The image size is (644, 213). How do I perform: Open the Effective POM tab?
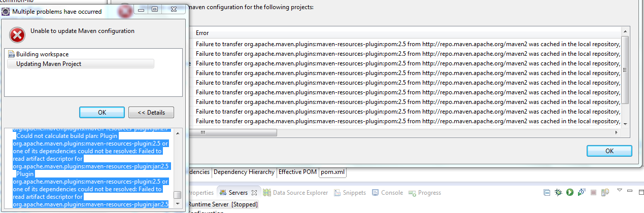tap(297, 172)
